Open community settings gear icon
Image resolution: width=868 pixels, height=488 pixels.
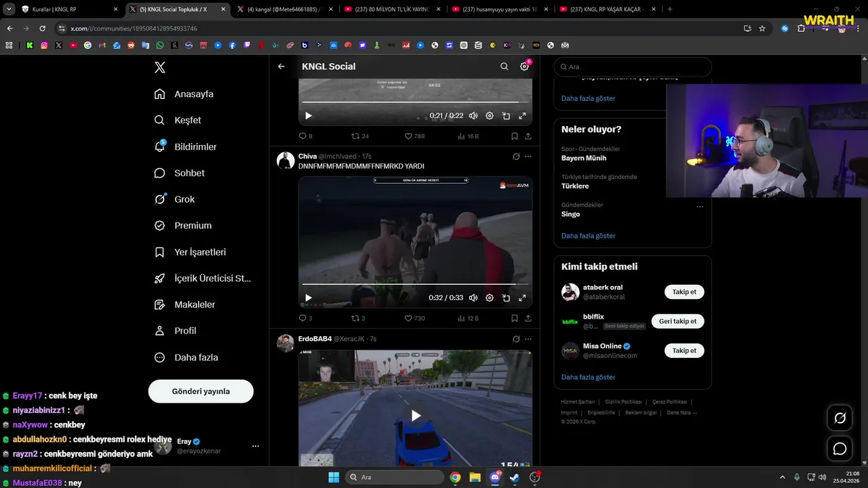click(524, 66)
